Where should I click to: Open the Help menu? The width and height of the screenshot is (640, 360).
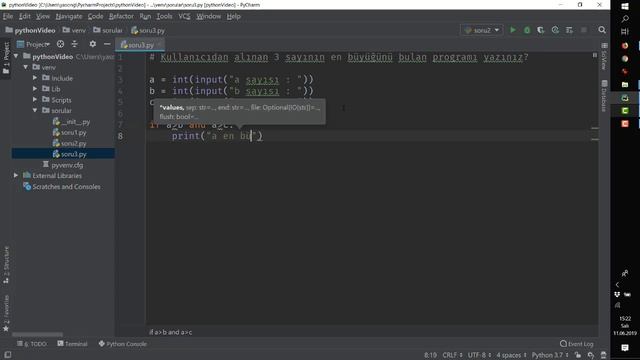[233, 16]
